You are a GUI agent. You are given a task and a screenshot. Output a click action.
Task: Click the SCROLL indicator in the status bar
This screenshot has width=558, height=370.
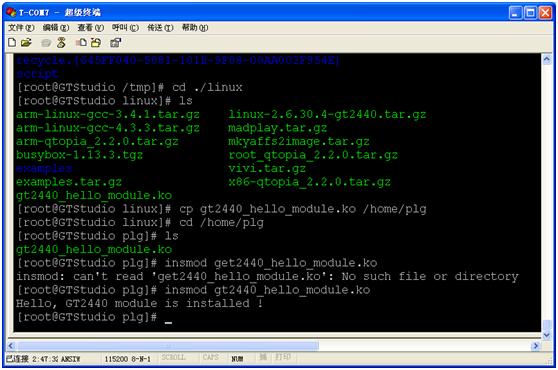click(173, 357)
